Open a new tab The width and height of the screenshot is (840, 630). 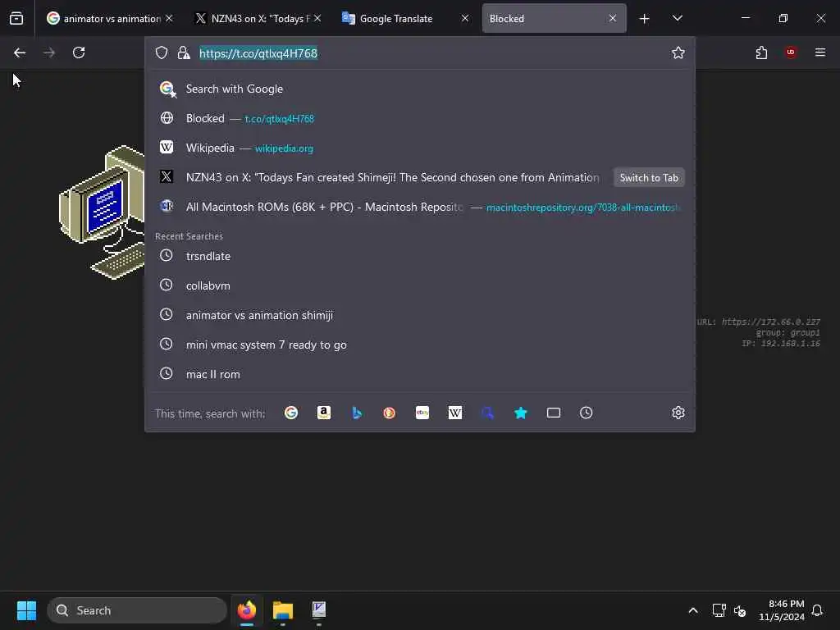(645, 19)
